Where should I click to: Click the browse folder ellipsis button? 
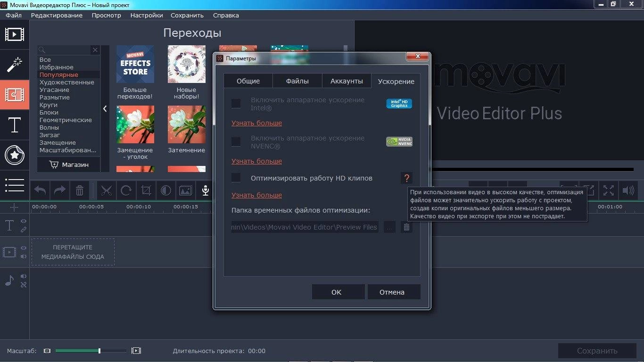tap(389, 227)
